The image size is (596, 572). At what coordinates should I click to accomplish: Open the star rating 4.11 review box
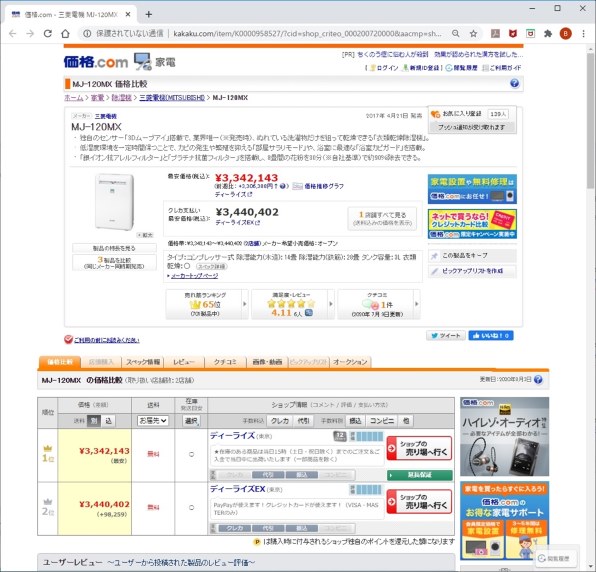click(x=292, y=304)
